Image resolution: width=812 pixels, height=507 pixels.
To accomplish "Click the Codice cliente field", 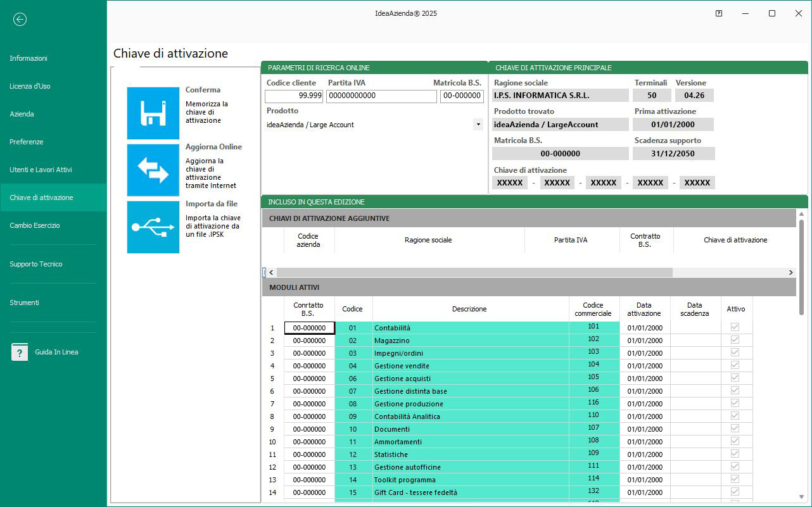I will tap(294, 96).
